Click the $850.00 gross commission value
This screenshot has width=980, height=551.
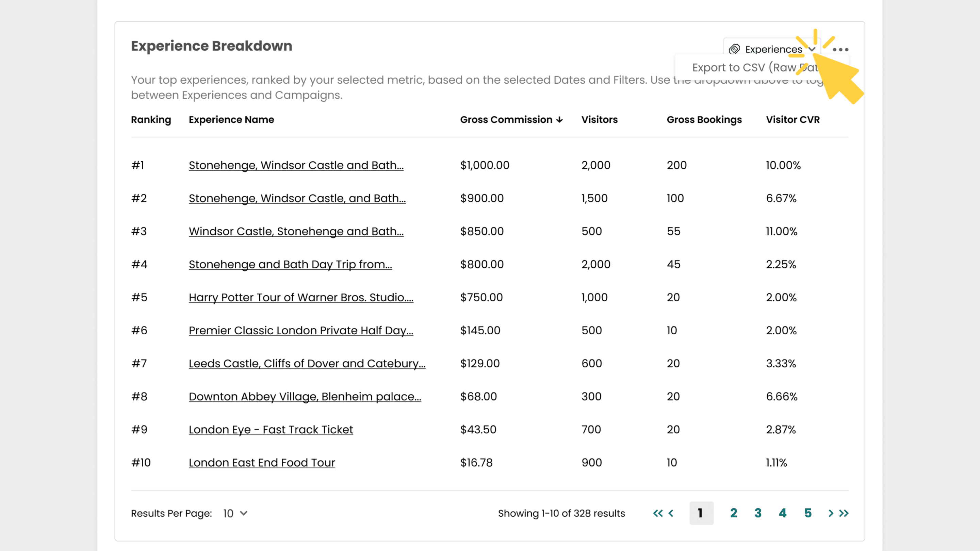coord(481,232)
